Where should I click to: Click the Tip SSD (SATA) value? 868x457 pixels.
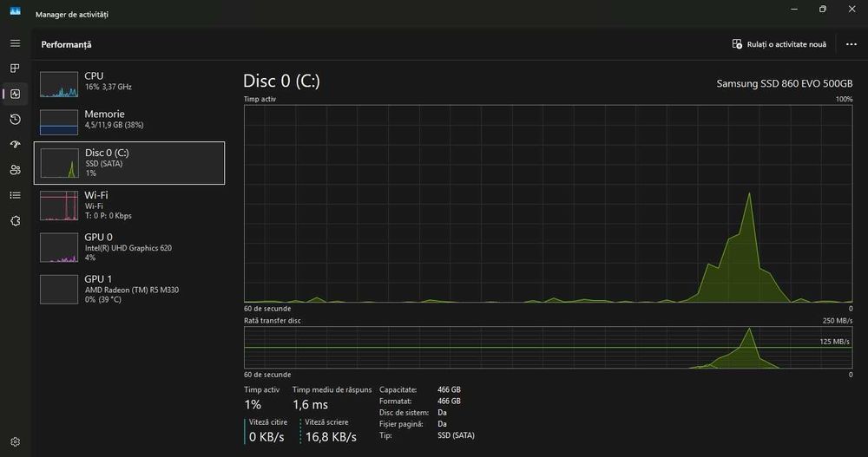tap(457, 435)
